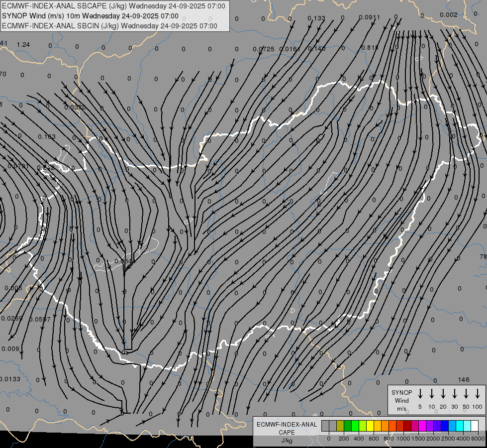Click the 2500 tick label on CAPE scale
This screenshot has width=487, height=448.
pyautogui.click(x=448, y=439)
